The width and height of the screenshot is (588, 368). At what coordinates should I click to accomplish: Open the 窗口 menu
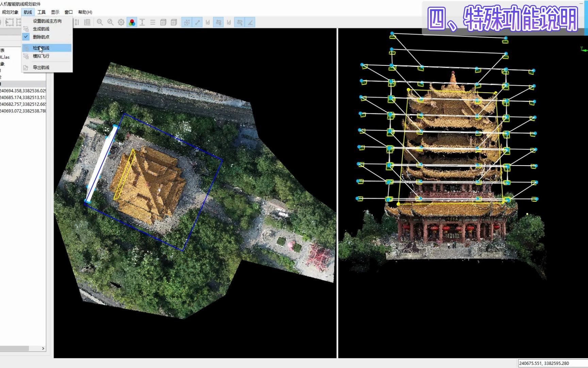pos(69,12)
